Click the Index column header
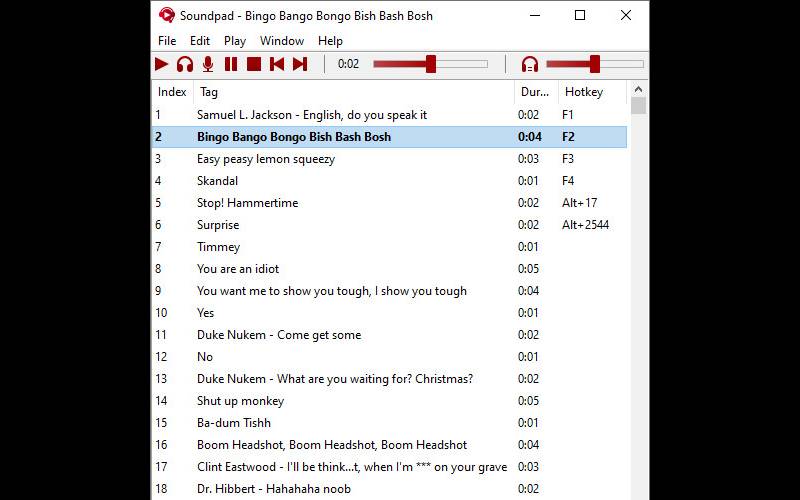This screenshot has height=500, width=800. 172,92
